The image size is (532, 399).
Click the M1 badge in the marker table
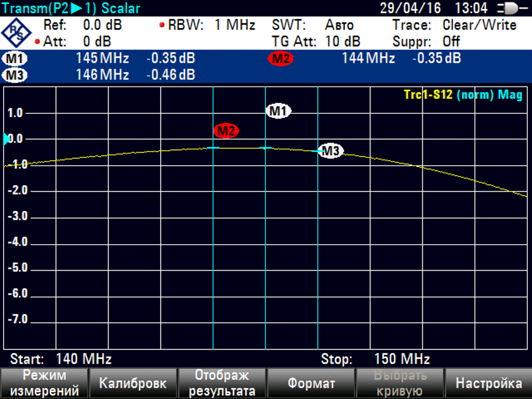click(x=14, y=59)
